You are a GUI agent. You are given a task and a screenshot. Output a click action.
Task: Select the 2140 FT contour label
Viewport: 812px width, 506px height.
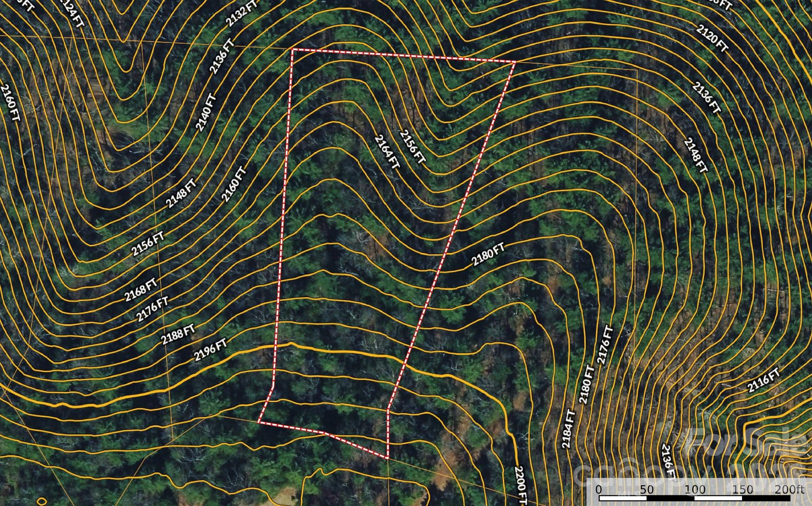pos(206,112)
